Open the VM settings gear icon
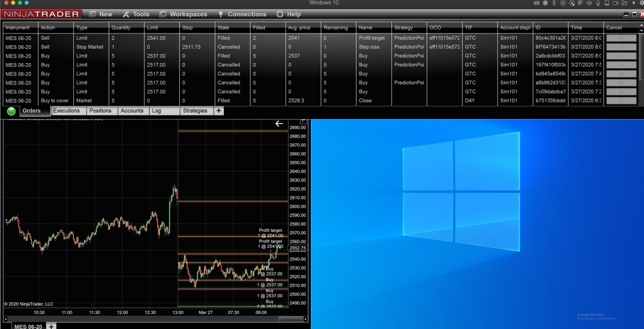 [x=642, y=3]
